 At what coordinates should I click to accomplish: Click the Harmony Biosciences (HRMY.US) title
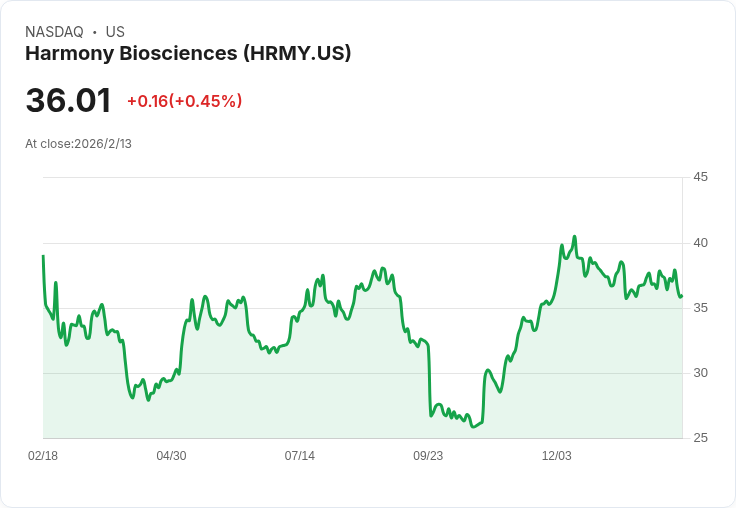click(188, 54)
